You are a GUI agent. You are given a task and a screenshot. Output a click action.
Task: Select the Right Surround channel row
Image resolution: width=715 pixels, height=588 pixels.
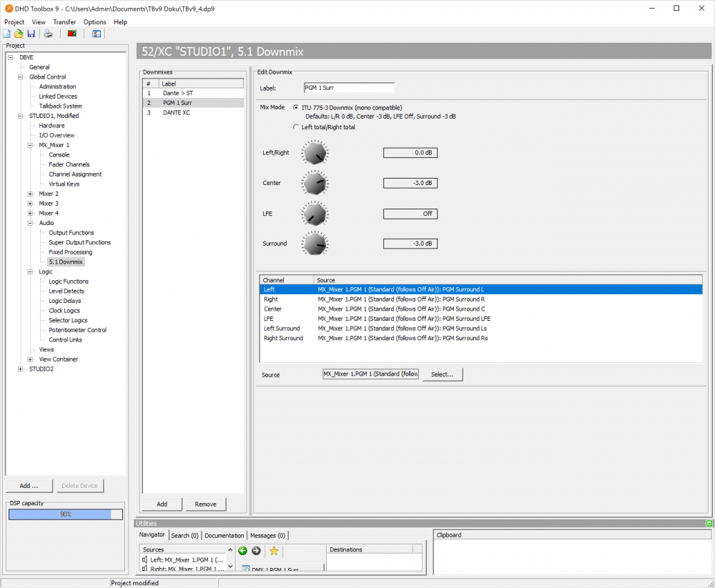pyautogui.click(x=481, y=338)
